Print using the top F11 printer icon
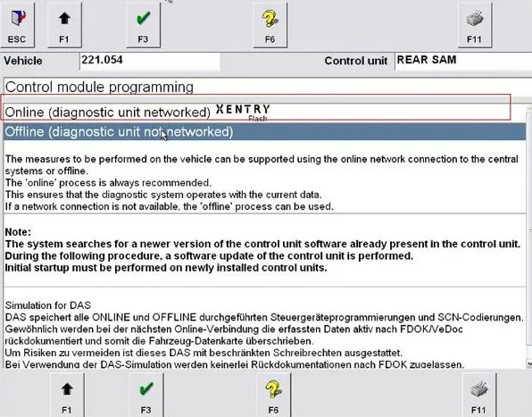The width and height of the screenshot is (532, 417). (474, 25)
